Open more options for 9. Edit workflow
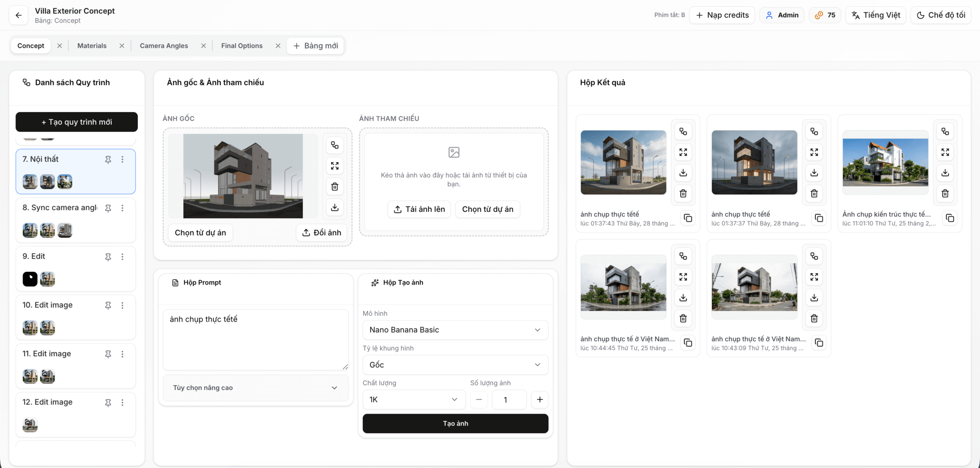 pos(122,257)
